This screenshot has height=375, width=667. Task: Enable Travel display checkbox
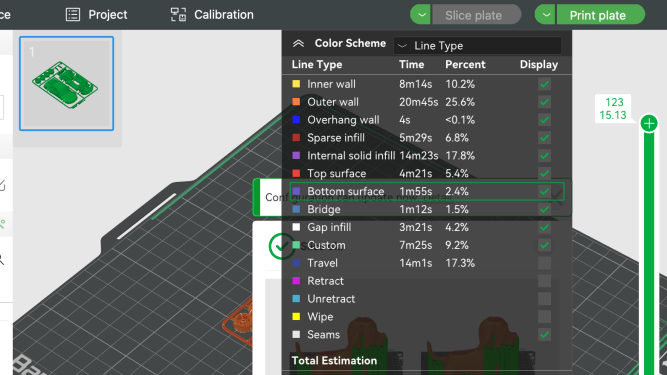point(544,263)
